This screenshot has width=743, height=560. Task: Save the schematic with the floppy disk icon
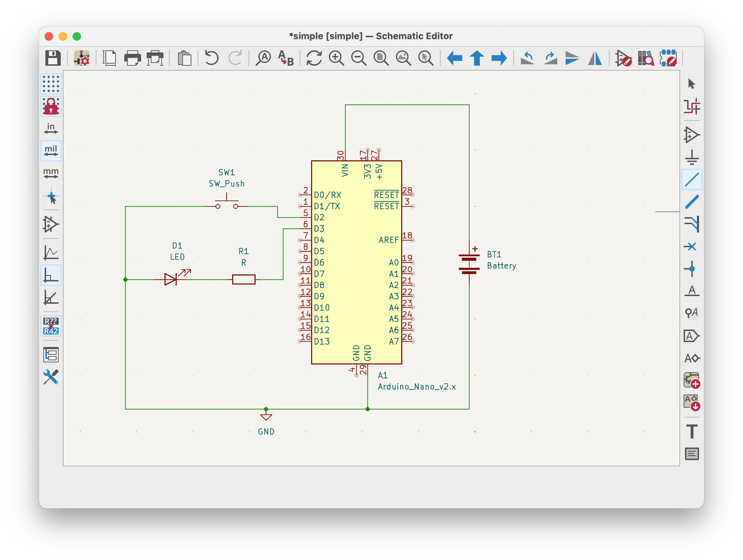pyautogui.click(x=53, y=58)
